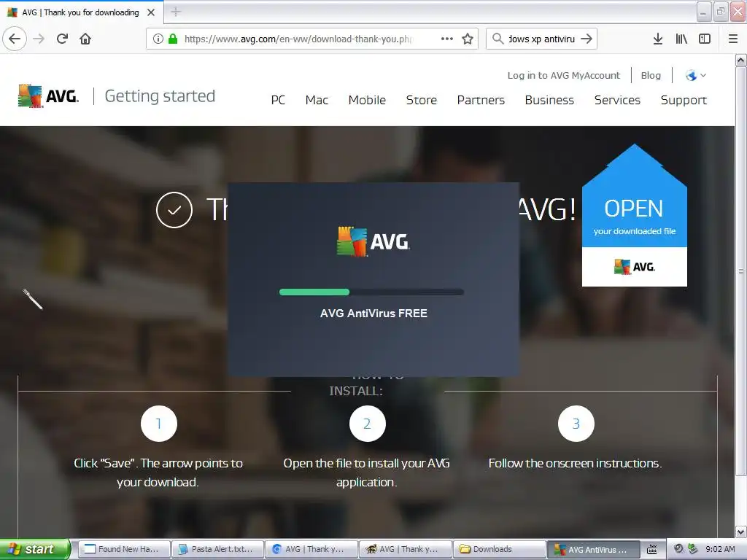Open the Store menu
Image resolution: width=747 pixels, height=560 pixels.
(x=421, y=100)
